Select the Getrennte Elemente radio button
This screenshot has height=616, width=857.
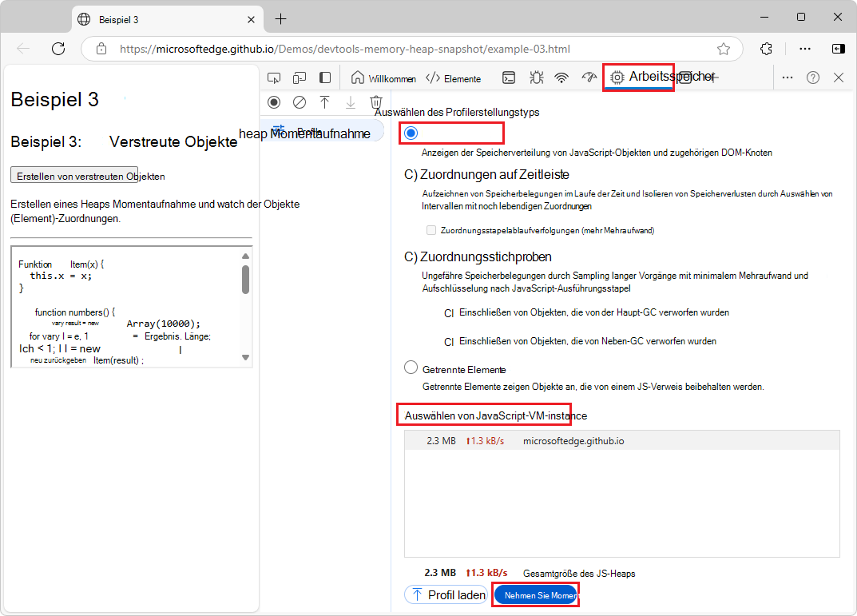point(411,367)
